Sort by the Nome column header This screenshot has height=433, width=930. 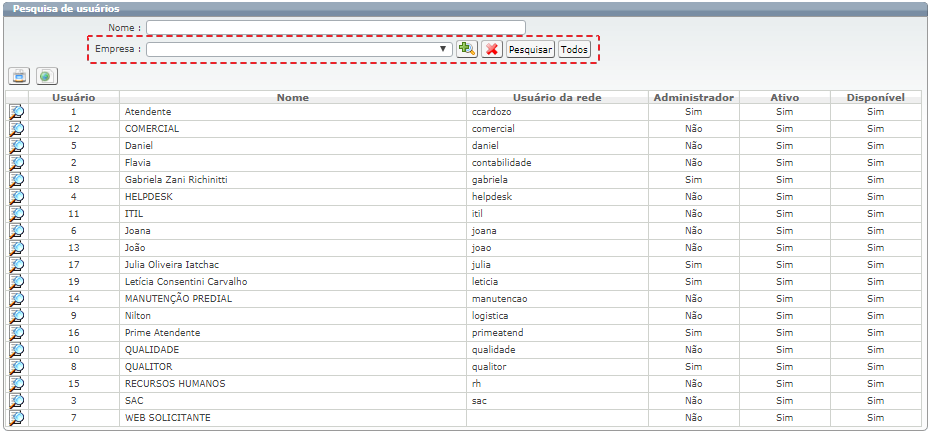click(x=293, y=98)
